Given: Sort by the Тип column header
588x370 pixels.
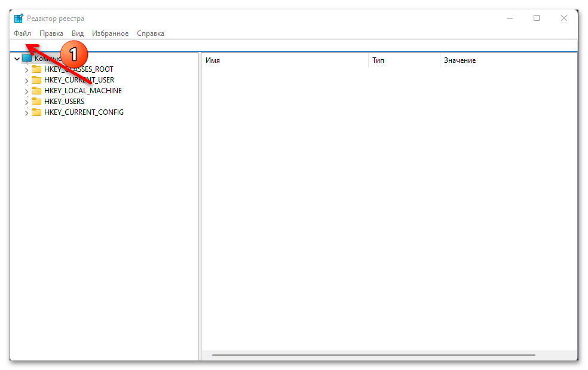Looking at the screenshot, I should pyautogui.click(x=403, y=60).
